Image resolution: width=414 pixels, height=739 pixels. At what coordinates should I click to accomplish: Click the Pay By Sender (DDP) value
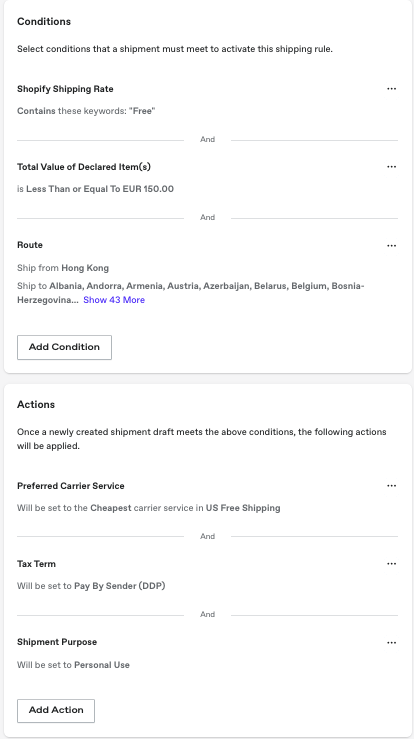(120, 586)
